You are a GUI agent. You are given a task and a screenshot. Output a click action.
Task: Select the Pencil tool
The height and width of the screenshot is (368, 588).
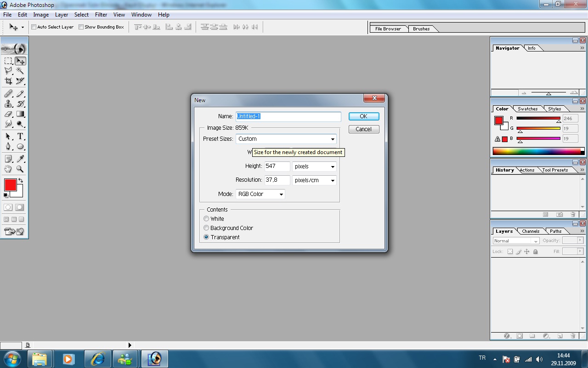click(20, 93)
